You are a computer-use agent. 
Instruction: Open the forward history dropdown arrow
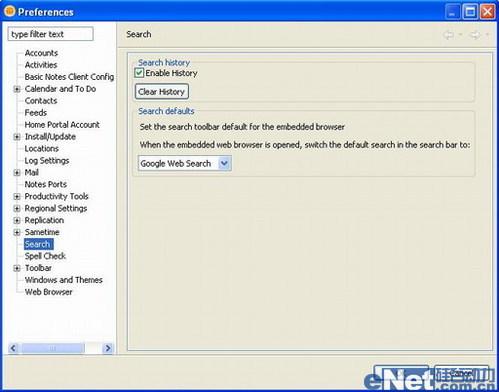pyautogui.click(x=487, y=34)
